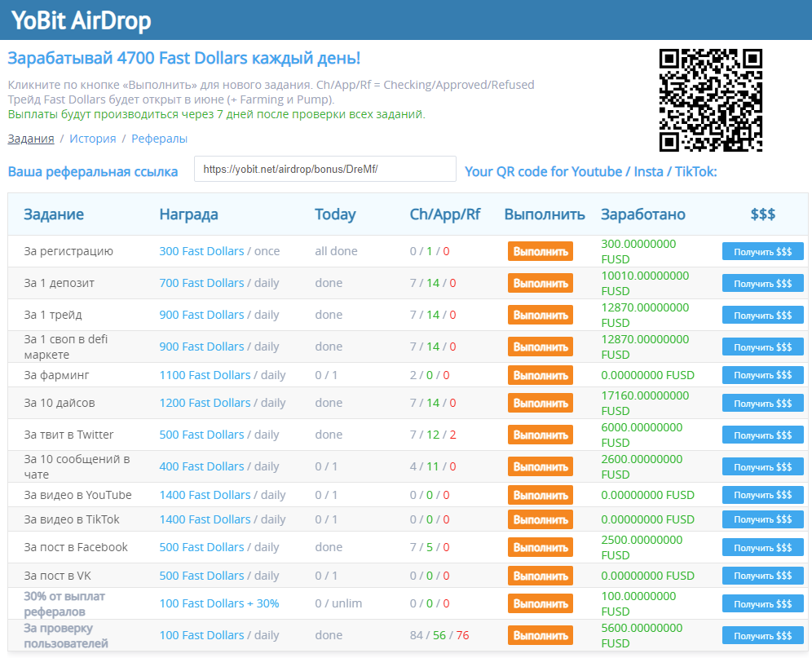
Task: Click Получить $$$ on За проверку пользователей row
Action: pos(762,634)
